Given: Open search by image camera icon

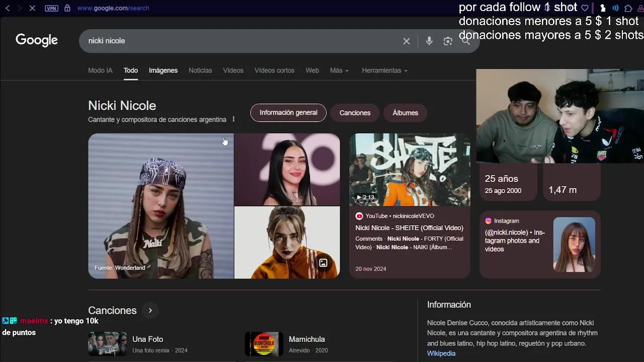Looking at the screenshot, I should 448,41.
